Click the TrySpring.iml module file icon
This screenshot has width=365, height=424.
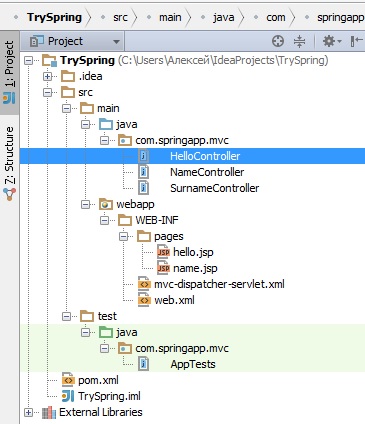click(68, 396)
